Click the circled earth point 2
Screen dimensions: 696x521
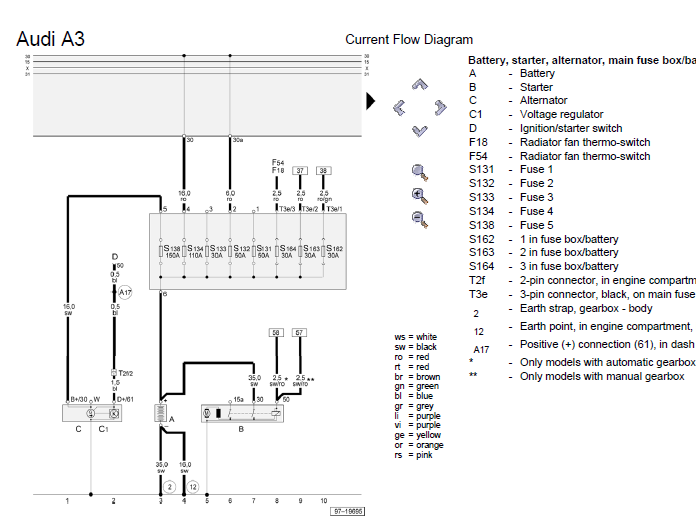click(170, 487)
